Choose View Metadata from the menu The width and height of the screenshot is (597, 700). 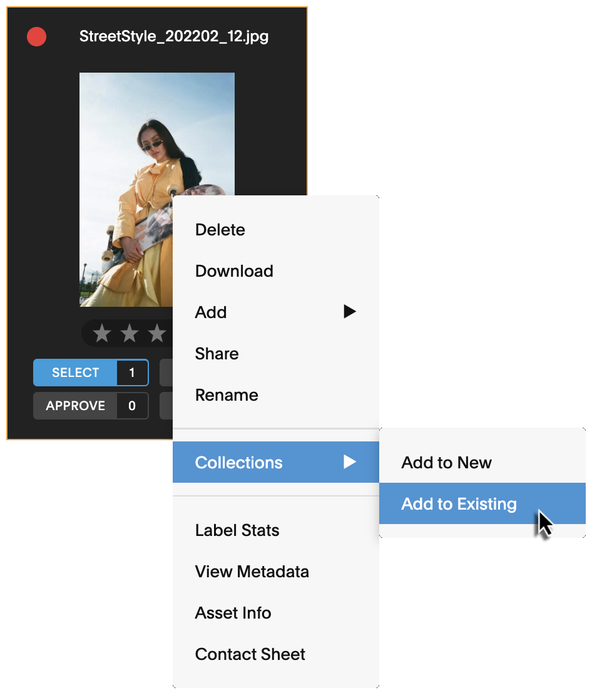(276, 572)
